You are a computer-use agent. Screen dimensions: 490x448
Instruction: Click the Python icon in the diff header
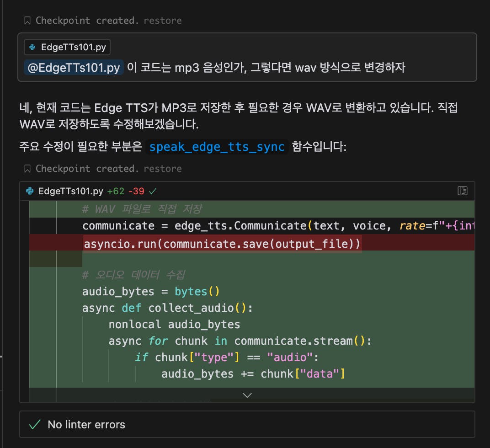(30, 191)
